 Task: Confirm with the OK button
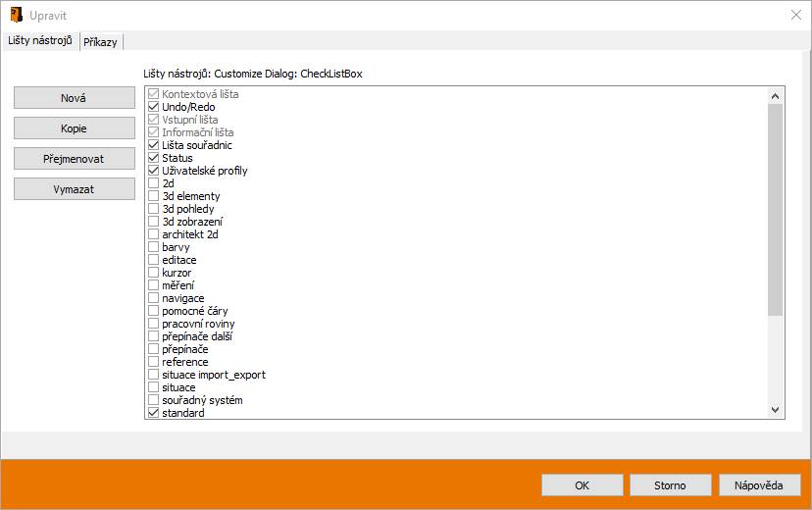click(x=583, y=485)
